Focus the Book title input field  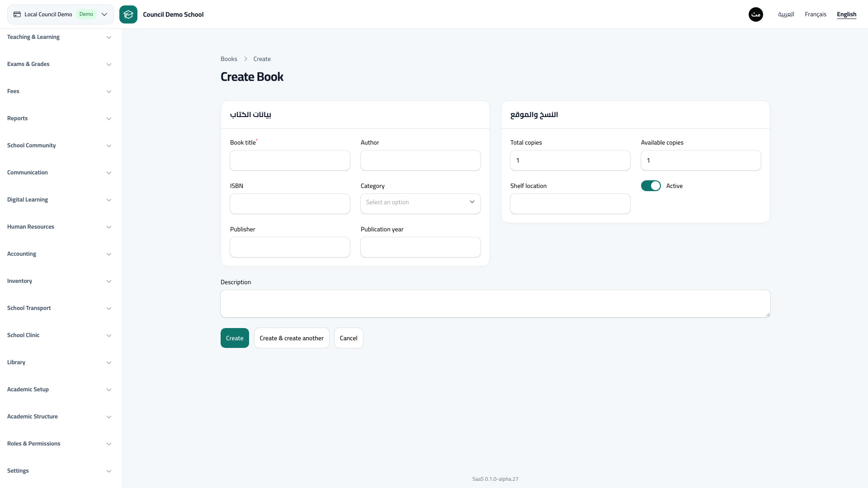(290, 160)
